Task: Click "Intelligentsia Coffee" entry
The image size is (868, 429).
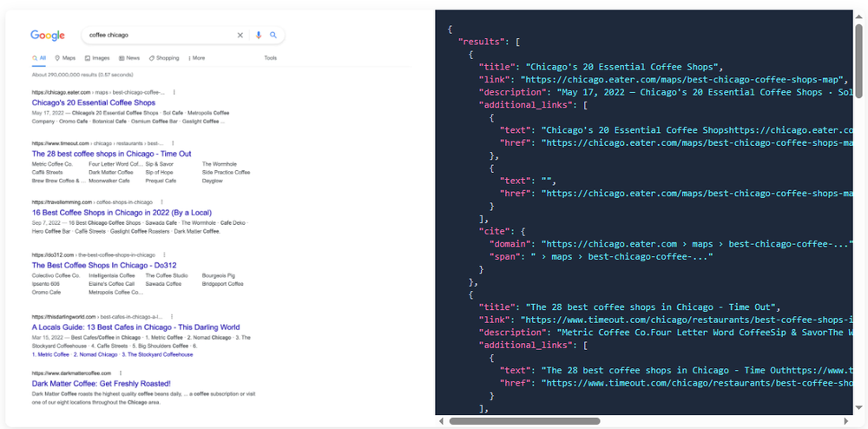Action: pos(112,275)
